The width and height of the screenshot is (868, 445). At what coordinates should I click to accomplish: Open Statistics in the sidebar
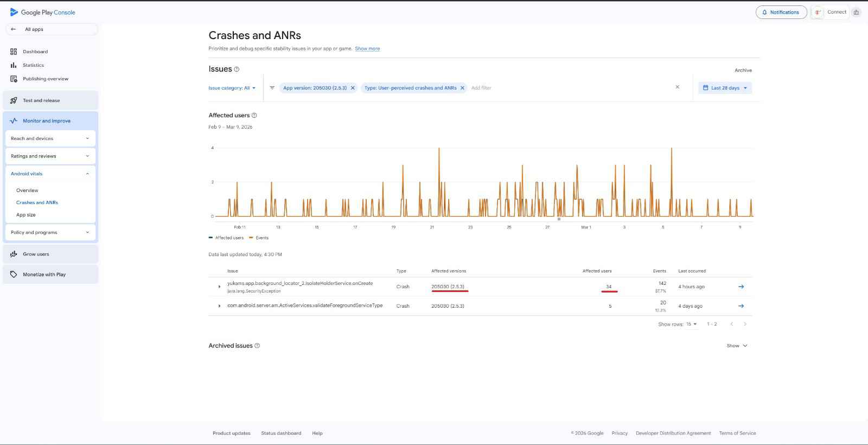[x=33, y=65]
